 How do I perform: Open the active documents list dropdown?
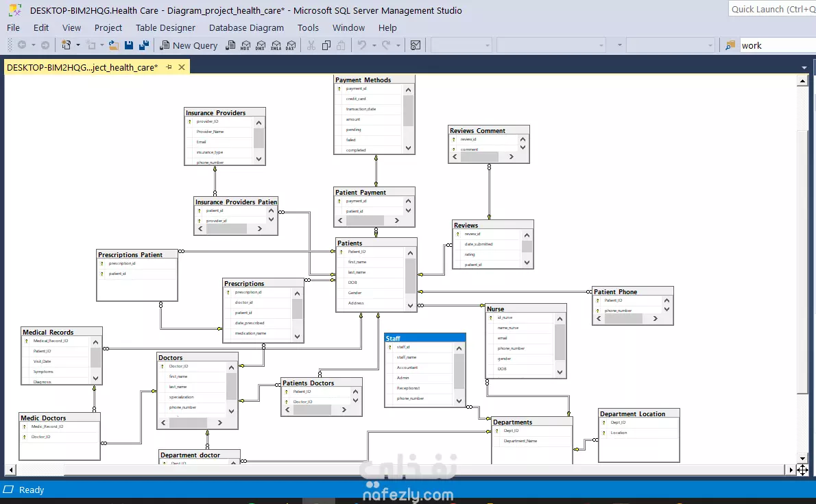[x=804, y=68]
